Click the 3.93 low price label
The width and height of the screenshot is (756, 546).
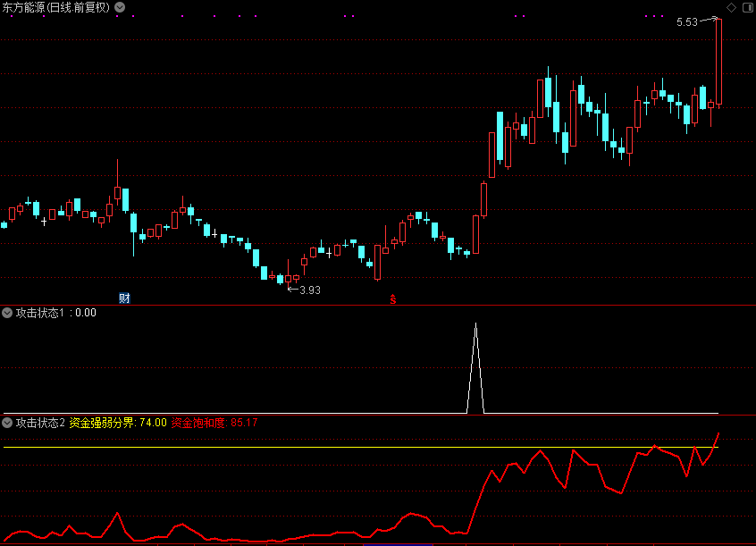[x=309, y=290]
